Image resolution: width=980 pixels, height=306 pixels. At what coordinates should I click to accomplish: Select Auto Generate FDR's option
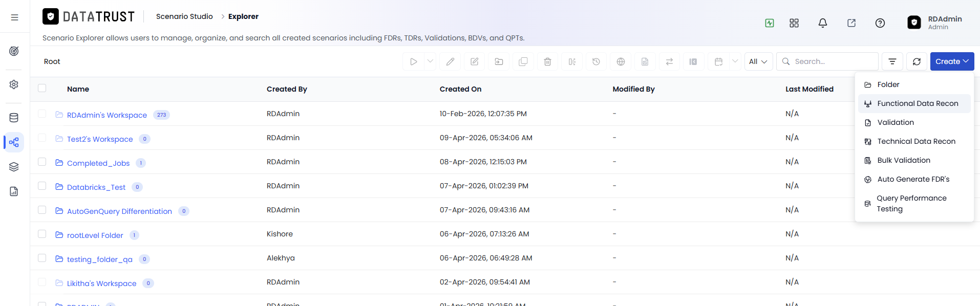pos(914,179)
